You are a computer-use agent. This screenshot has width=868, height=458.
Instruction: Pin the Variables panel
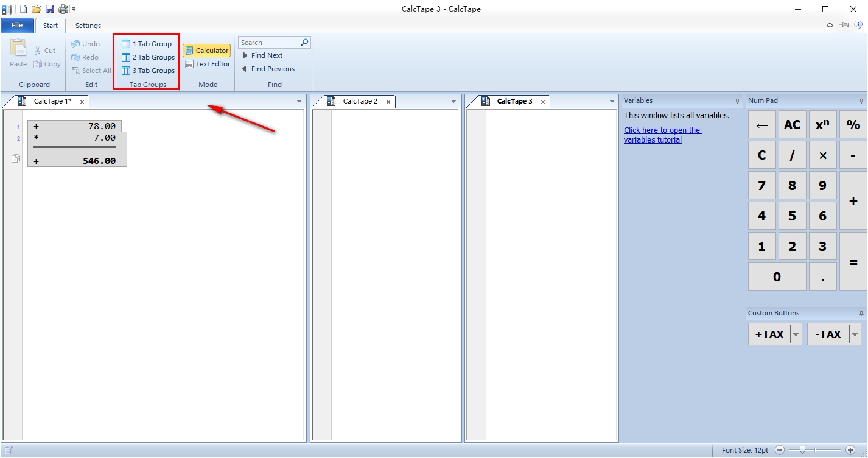(x=737, y=101)
